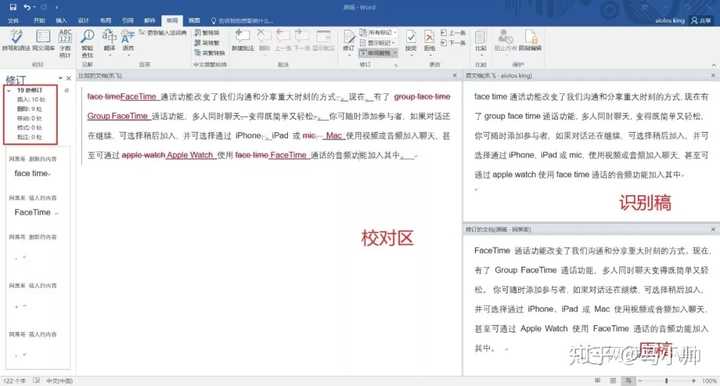Click the New Comment icon

(242, 40)
